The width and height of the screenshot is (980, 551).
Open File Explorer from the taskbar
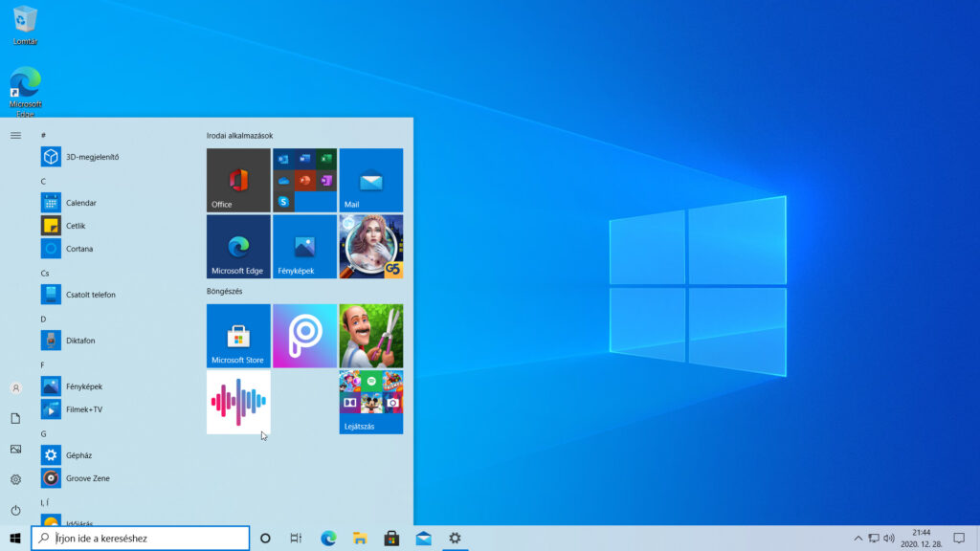(360, 538)
